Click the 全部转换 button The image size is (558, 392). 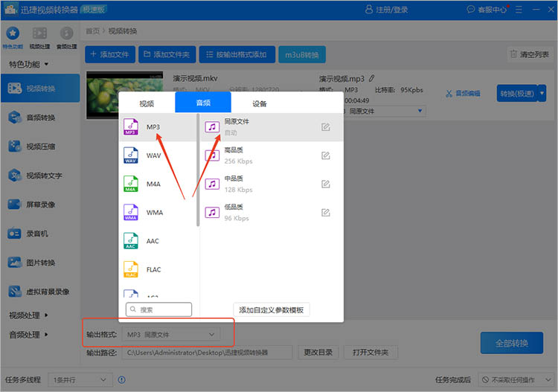(x=512, y=343)
